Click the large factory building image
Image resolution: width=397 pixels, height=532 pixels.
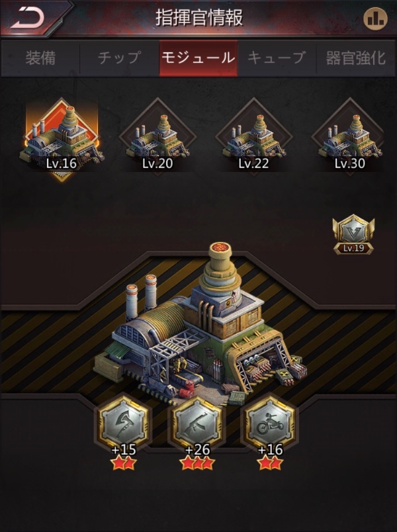click(200, 326)
